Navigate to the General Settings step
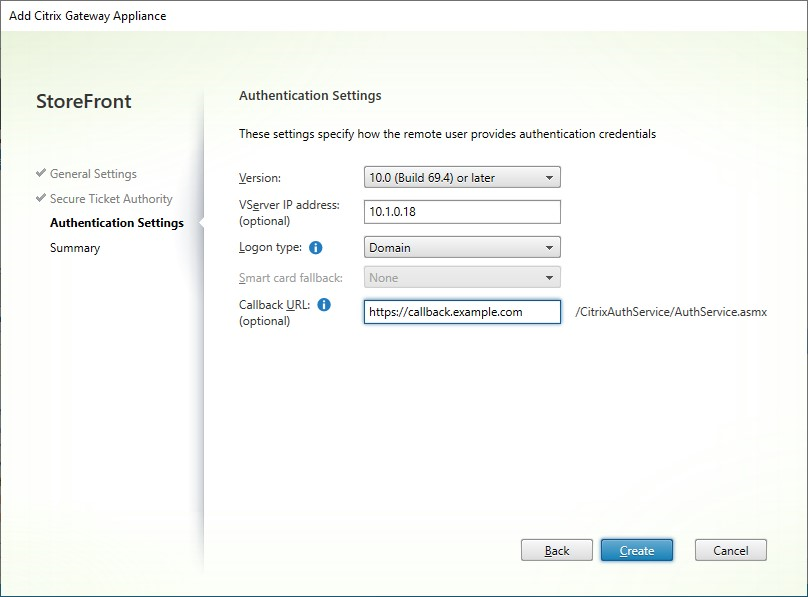Viewport: 808px width, 597px height. point(93,174)
